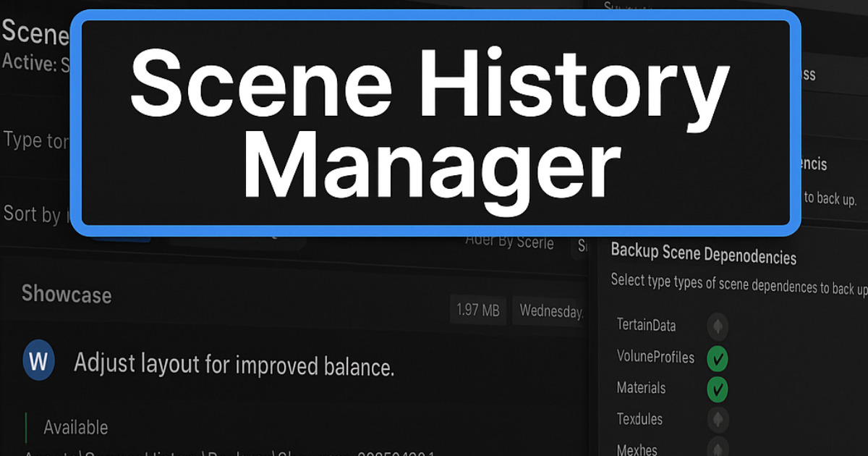The width and height of the screenshot is (868, 456).
Task: Click the Meshes dependency status icon
Action: click(x=718, y=449)
